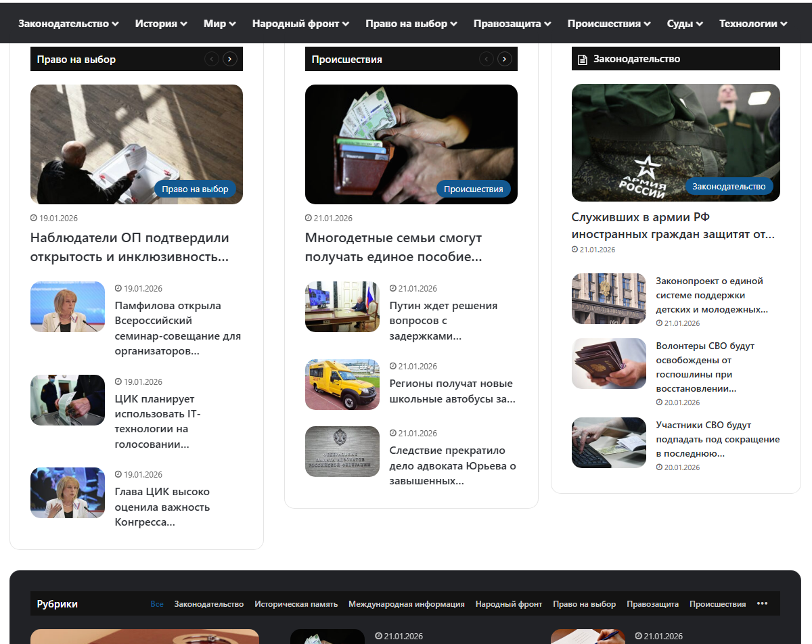This screenshot has height=644, width=812.
Task: Open article Участники СВО будут подпадать под сокращение
Action: [x=718, y=439]
